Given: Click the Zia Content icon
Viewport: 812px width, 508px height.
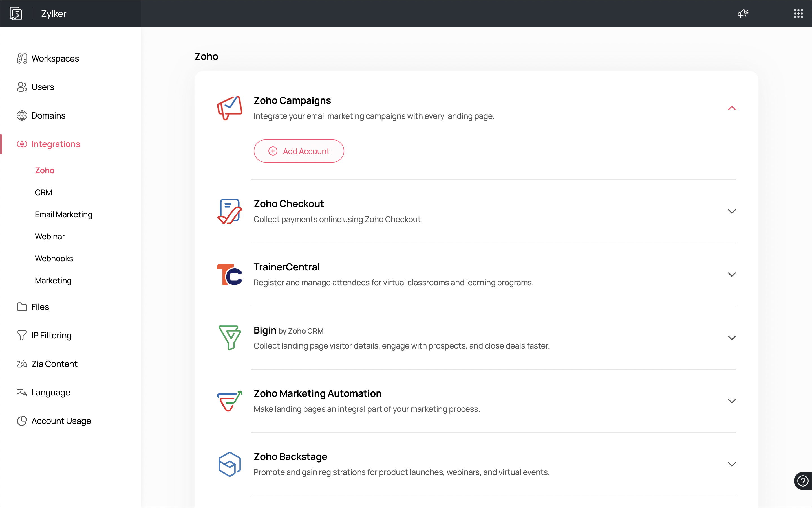Looking at the screenshot, I should pos(22,364).
